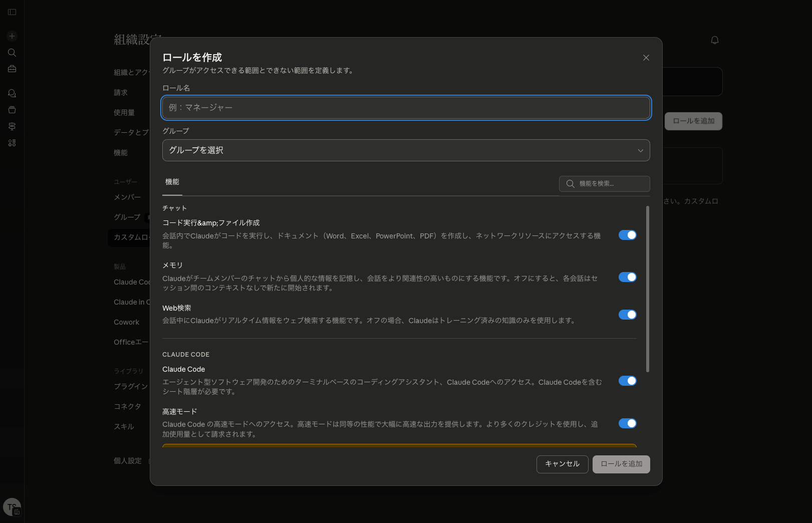Select the 機能 tab in the dialog
Viewport: 812px width, 523px height.
172,182
